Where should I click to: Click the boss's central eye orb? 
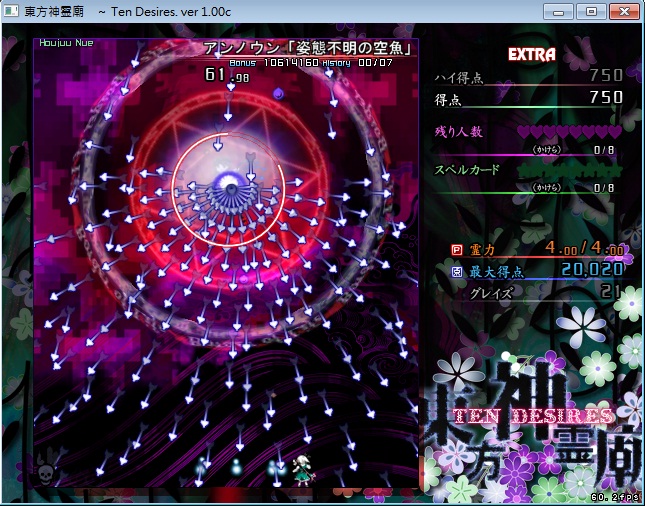tap(231, 187)
